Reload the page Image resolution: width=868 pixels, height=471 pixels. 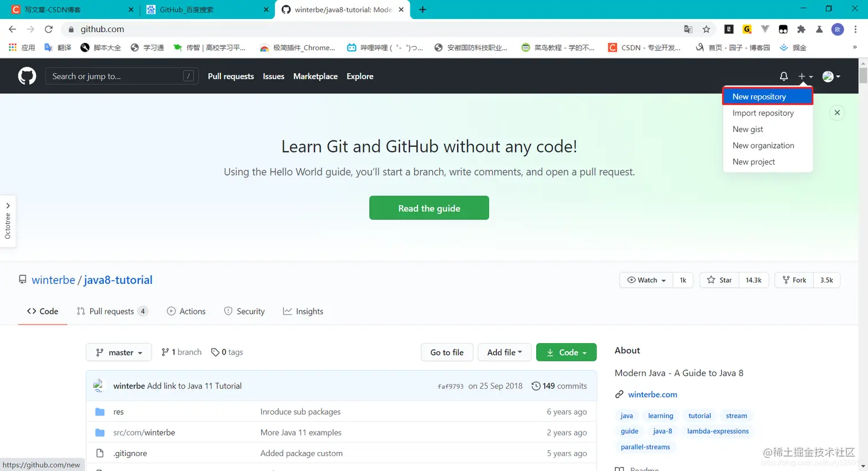click(x=49, y=29)
